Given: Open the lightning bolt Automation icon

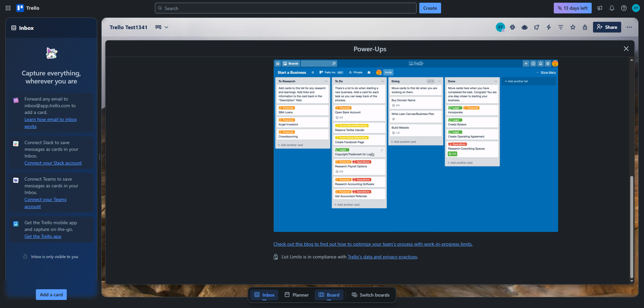Looking at the screenshot, I should 549,27.
